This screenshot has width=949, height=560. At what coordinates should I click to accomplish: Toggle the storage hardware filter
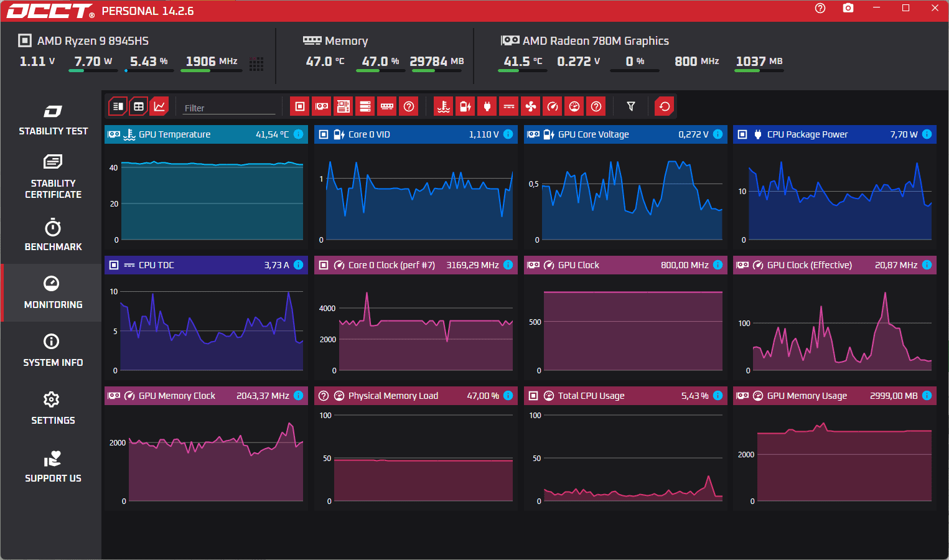pyautogui.click(x=365, y=106)
